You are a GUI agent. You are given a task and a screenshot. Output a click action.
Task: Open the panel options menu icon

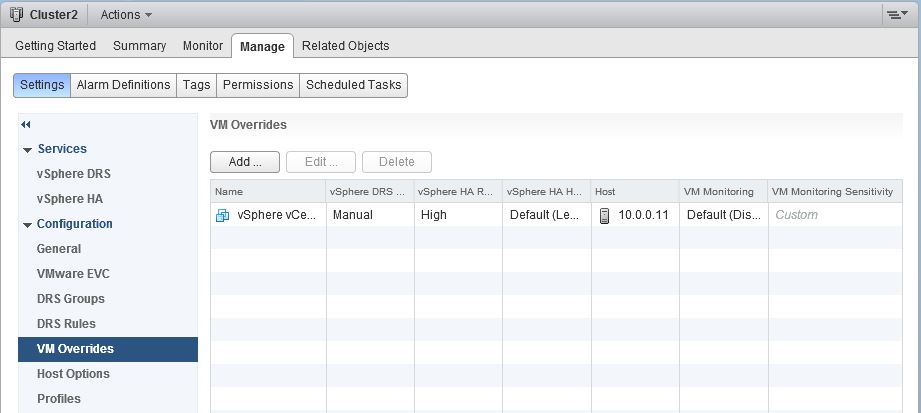(x=894, y=15)
